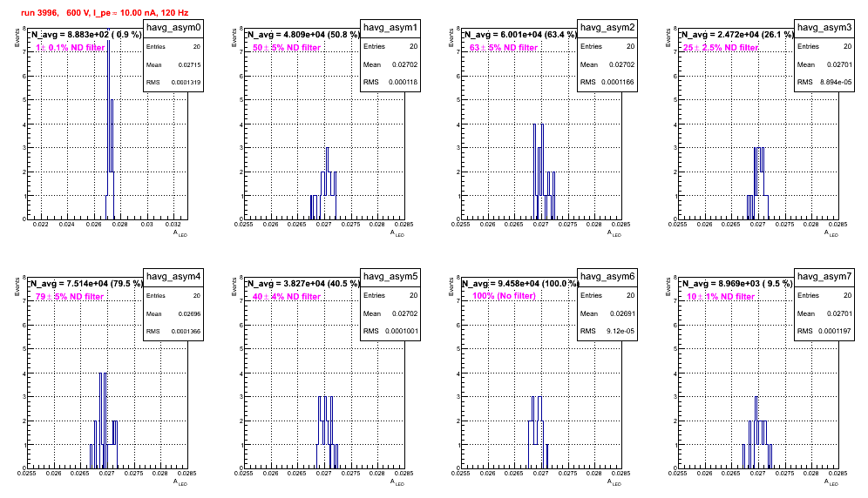Click the 10± 1% ND filter label
868x498 pixels.
coord(721,297)
